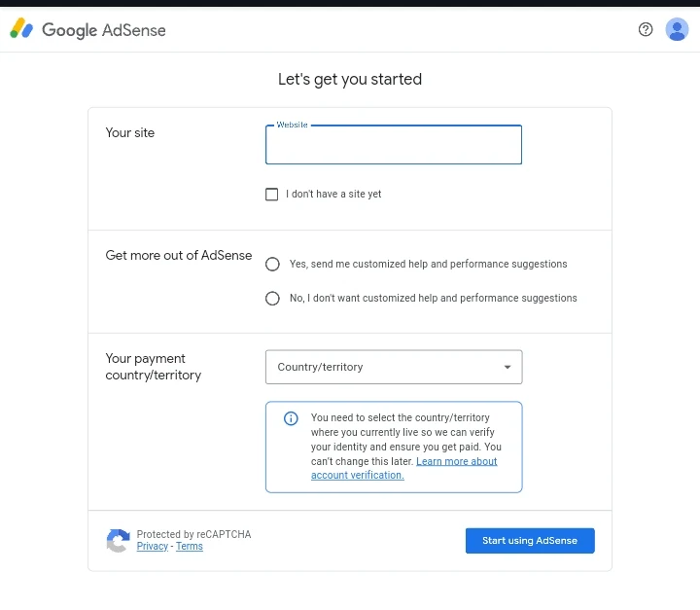Click the info icon in the notice box

pyautogui.click(x=291, y=418)
